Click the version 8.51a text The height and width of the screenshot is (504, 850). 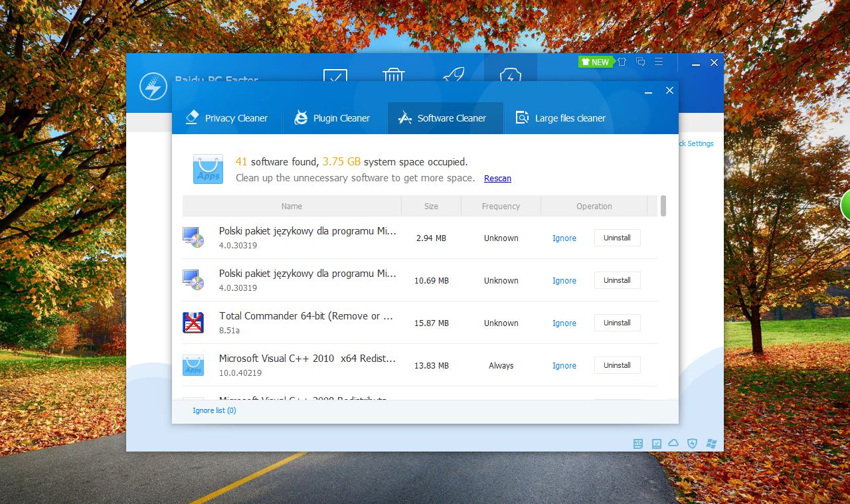[229, 330]
